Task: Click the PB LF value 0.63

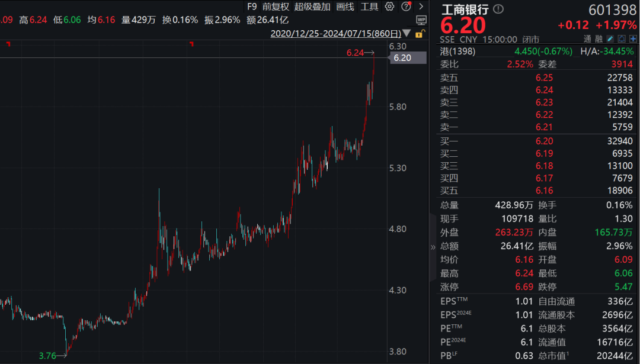Action: [x=524, y=356]
